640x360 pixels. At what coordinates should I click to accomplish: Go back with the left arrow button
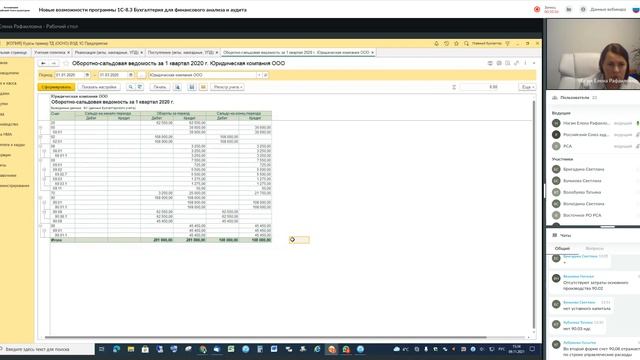tap(43, 63)
